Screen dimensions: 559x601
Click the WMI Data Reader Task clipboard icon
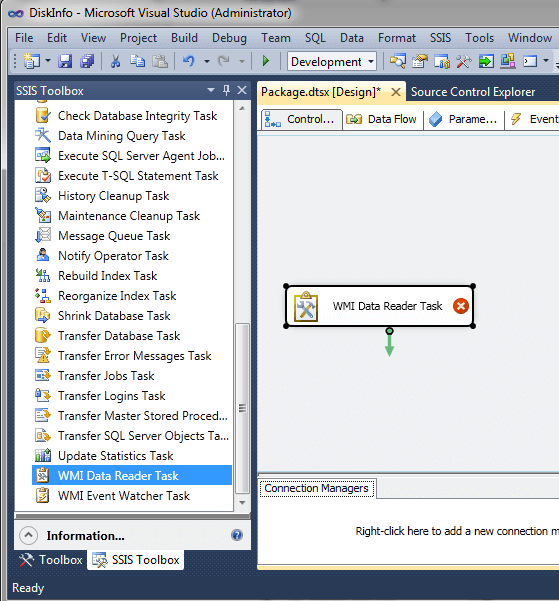pyautogui.click(x=306, y=306)
